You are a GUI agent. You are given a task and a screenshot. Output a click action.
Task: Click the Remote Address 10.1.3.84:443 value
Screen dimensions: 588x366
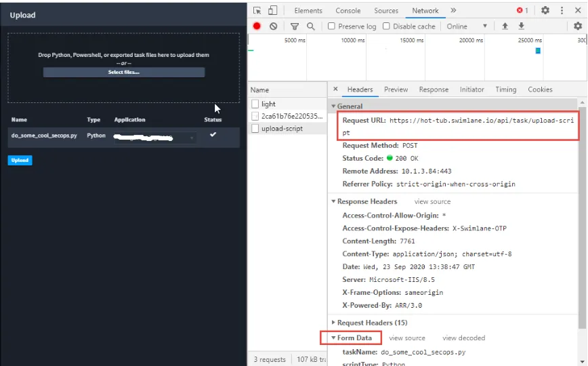426,171
